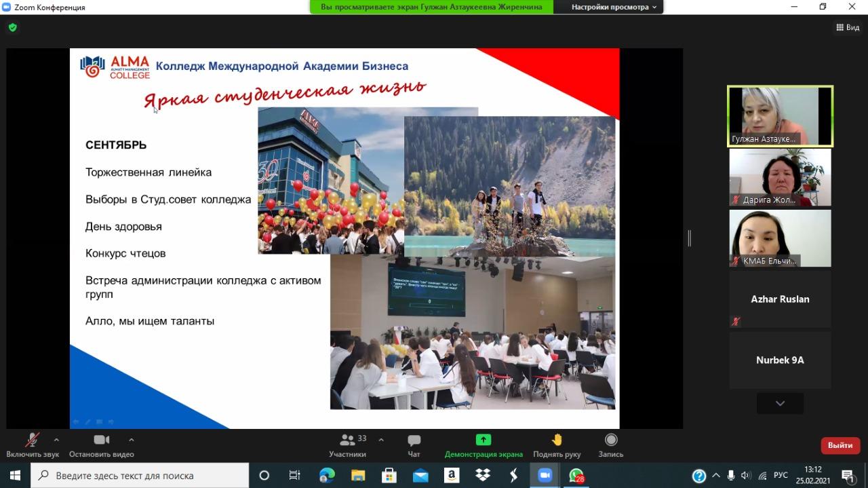
Task: Click the Windows Start button
Action: [x=15, y=475]
